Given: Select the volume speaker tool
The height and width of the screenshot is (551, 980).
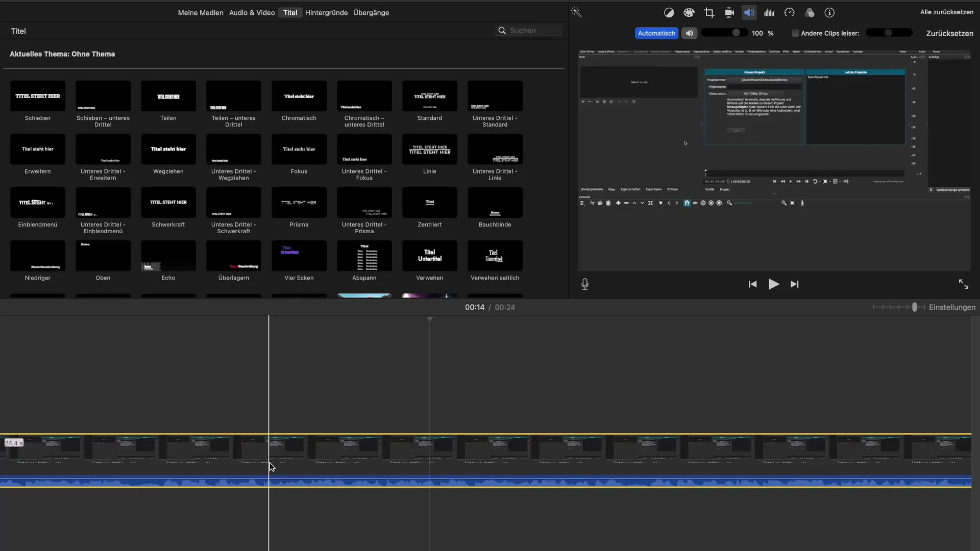Looking at the screenshot, I should 749,13.
